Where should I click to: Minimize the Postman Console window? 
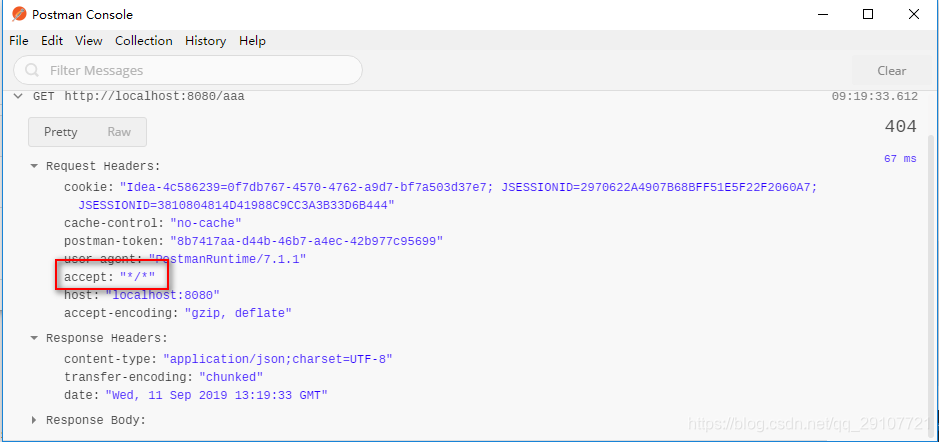(822, 14)
